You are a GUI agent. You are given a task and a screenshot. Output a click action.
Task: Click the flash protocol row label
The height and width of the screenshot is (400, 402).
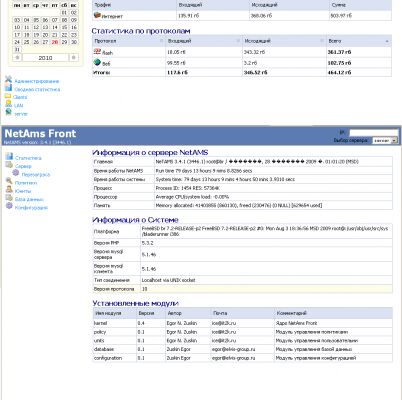(107, 53)
